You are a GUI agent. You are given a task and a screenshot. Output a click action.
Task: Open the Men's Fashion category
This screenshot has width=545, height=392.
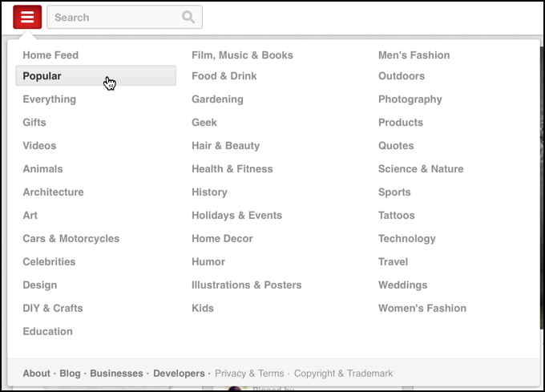pyautogui.click(x=414, y=55)
